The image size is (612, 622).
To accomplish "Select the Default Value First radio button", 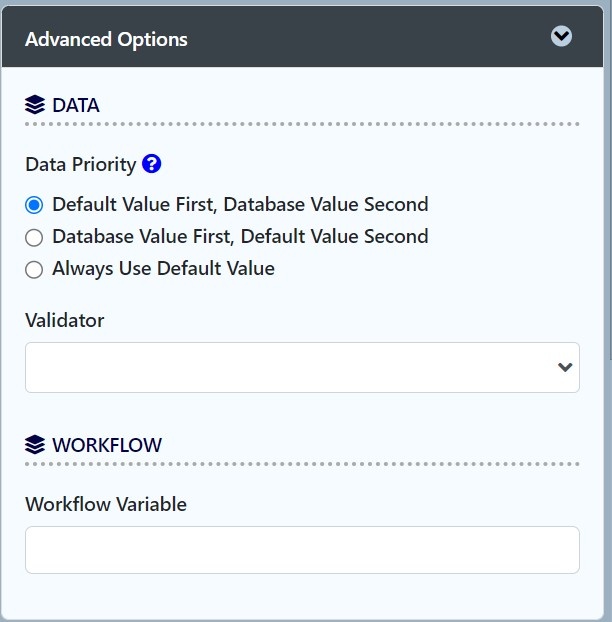I will [x=35, y=205].
